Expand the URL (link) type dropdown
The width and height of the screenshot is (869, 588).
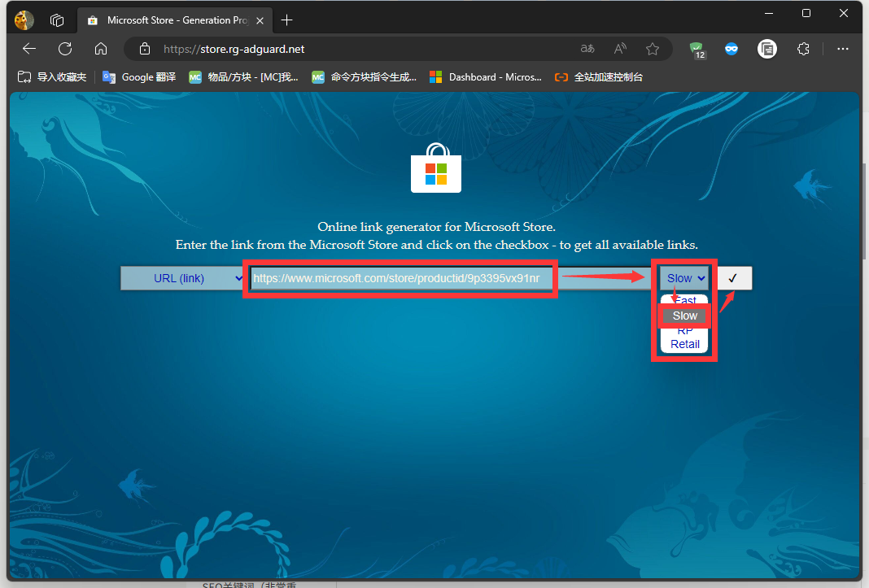(183, 278)
